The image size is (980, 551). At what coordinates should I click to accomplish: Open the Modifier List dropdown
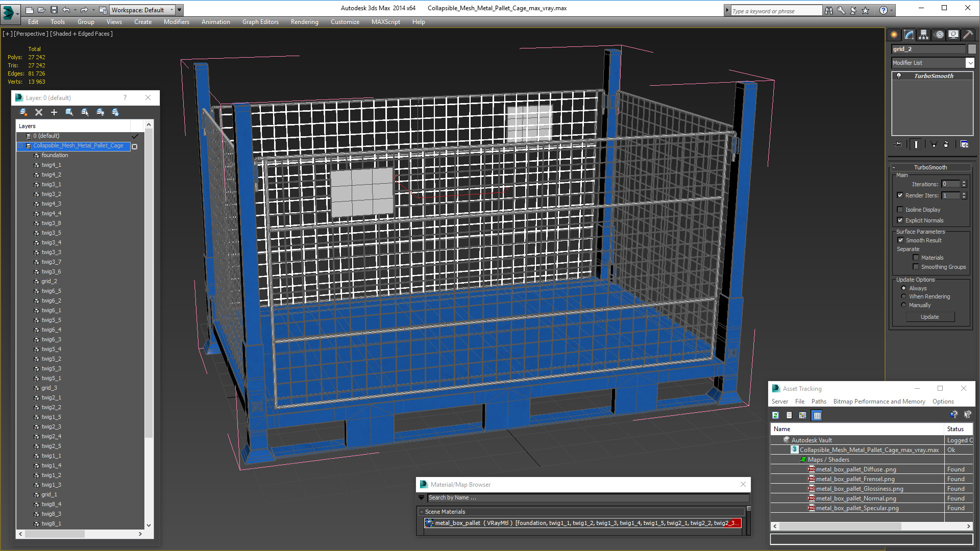tap(970, 63)
